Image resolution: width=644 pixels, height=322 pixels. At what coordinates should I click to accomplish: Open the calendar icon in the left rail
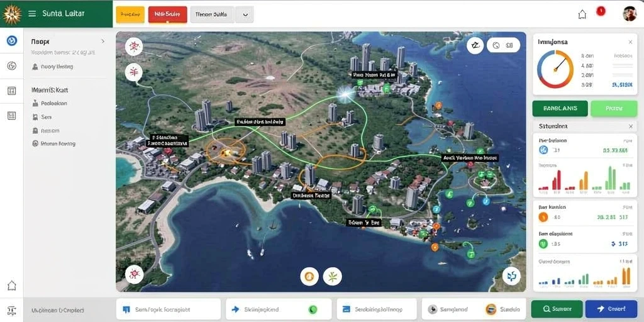tap(12, 91)
